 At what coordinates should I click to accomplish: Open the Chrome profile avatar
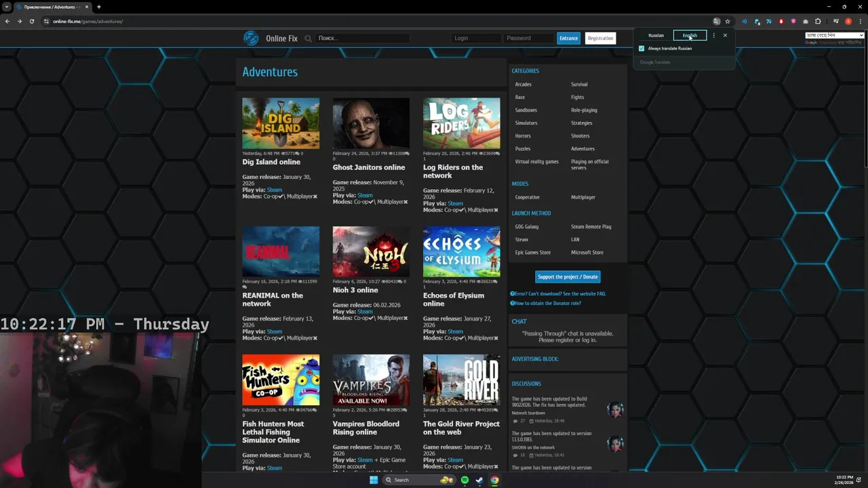(848, 21)
